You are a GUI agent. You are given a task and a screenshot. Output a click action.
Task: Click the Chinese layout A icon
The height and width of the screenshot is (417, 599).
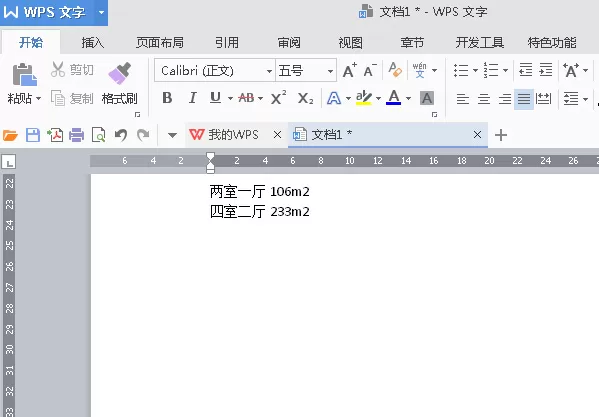571,70
